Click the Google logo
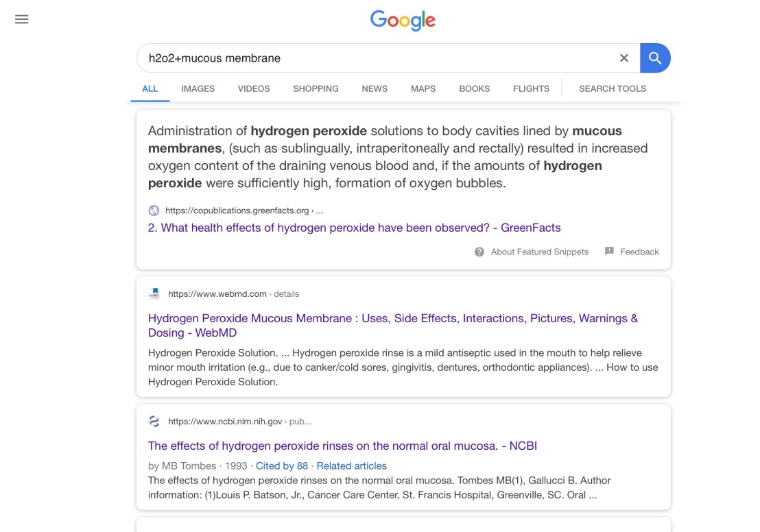 (x=403, y=21)
